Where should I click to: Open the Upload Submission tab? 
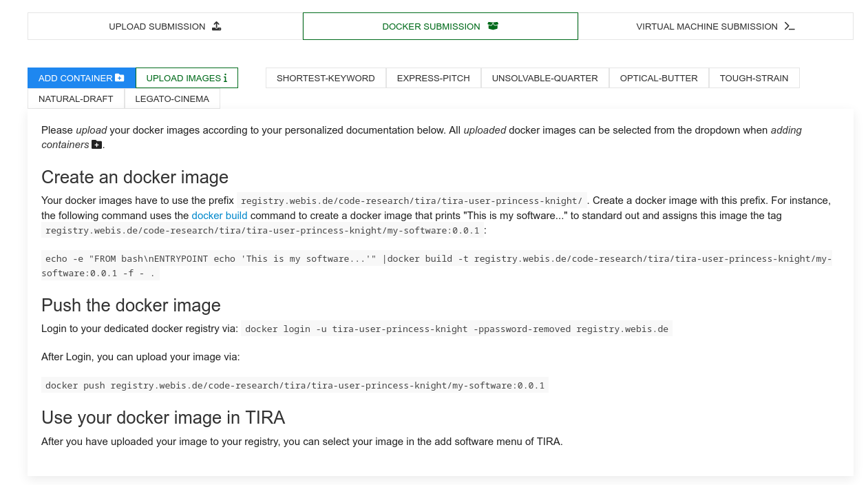pos(165,26)
